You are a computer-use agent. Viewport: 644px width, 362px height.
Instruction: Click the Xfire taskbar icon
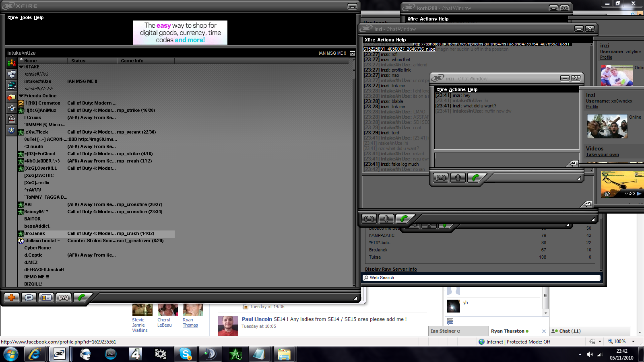[60, 354]
